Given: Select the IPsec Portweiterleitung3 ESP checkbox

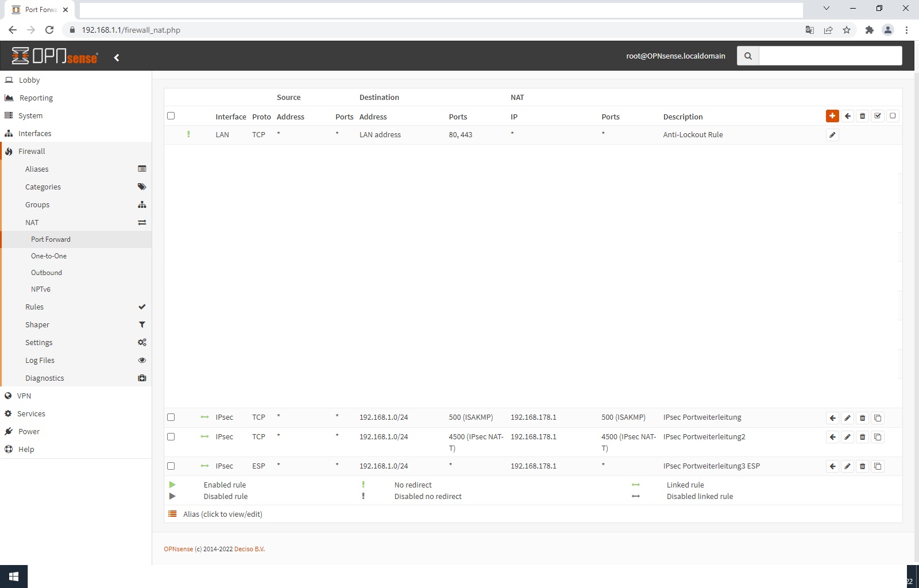Looking at the screenshot, I should point(171,466).
